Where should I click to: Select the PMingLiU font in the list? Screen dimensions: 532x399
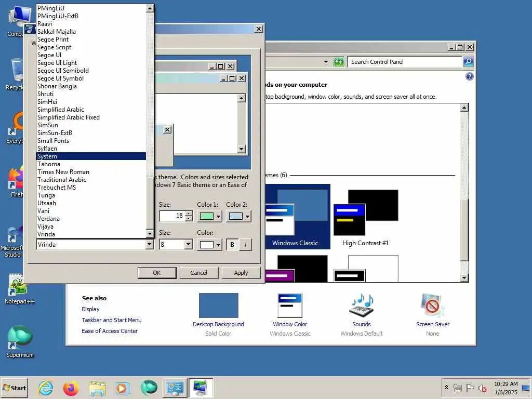click(x=91, y=8)
